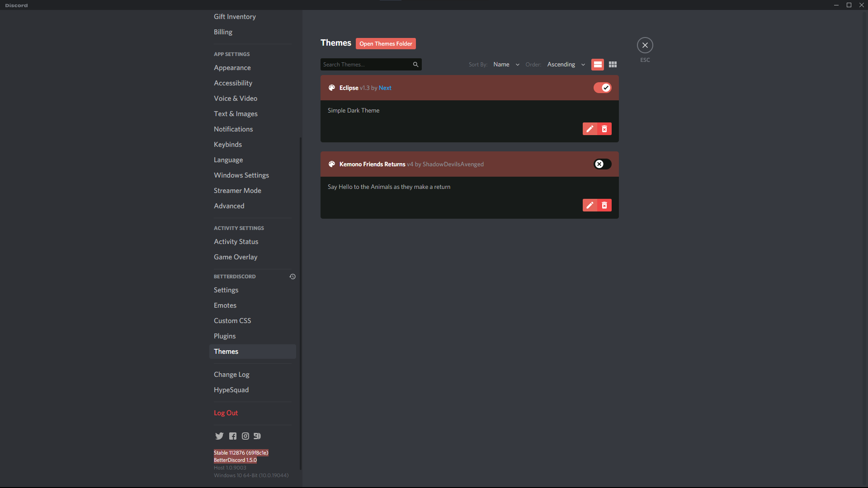868x488 pixels.
Task: Open the Instagram social icon
Action: click(x=245, y=436)
